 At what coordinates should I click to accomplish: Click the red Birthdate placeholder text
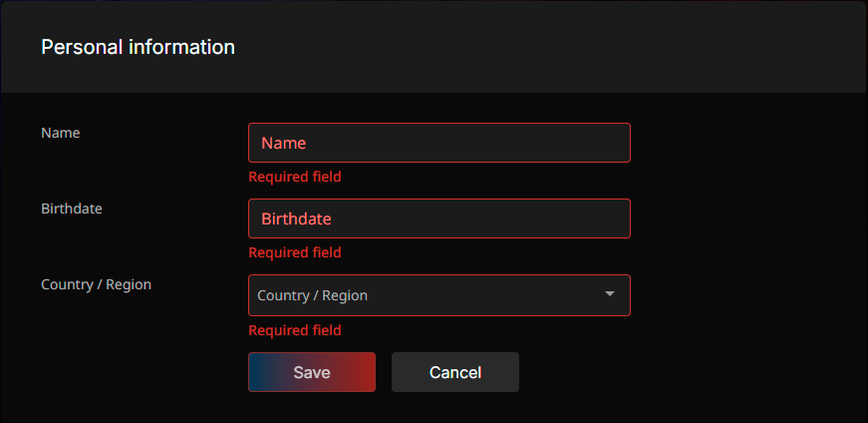tap(296, 218)
